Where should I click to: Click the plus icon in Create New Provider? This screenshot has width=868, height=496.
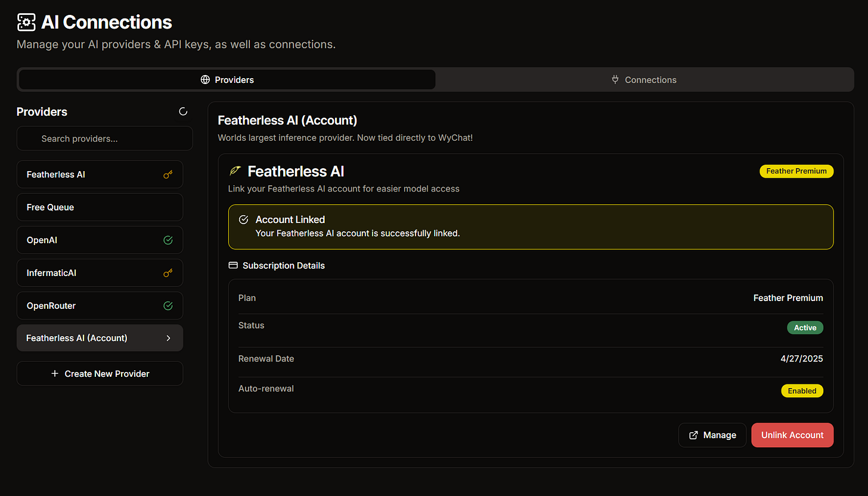coord(55,374)
